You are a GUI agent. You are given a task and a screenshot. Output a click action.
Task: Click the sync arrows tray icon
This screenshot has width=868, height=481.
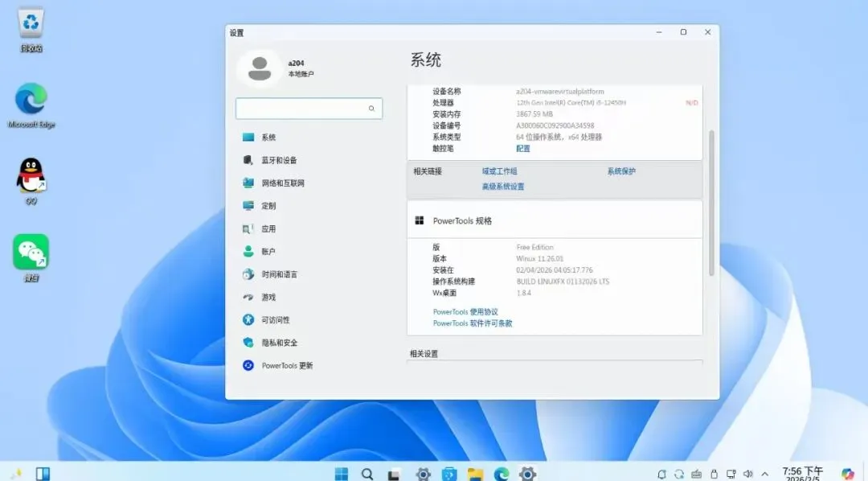tap(679, 475)
